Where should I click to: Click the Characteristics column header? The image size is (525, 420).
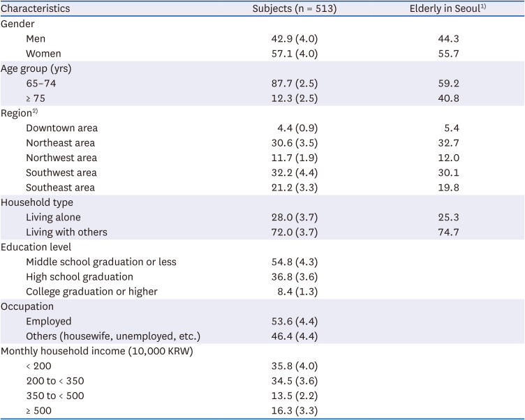(x=36, y=9)
